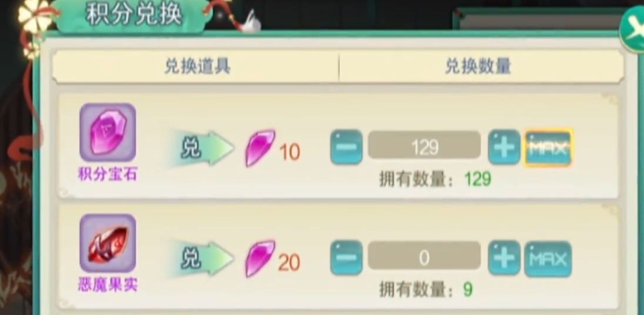
Task: Increase 恶魔果实 exchange quantity with plus
Action: [504, 257]
